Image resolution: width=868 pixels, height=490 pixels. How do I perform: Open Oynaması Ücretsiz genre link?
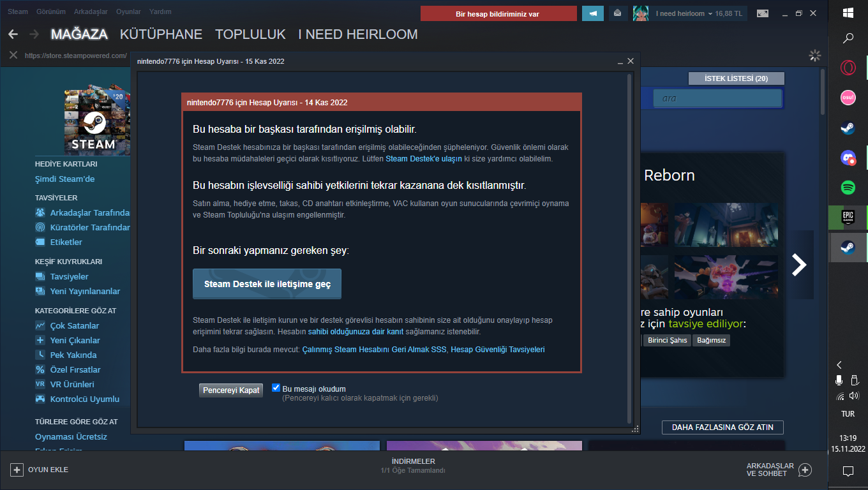coord(71,436)
